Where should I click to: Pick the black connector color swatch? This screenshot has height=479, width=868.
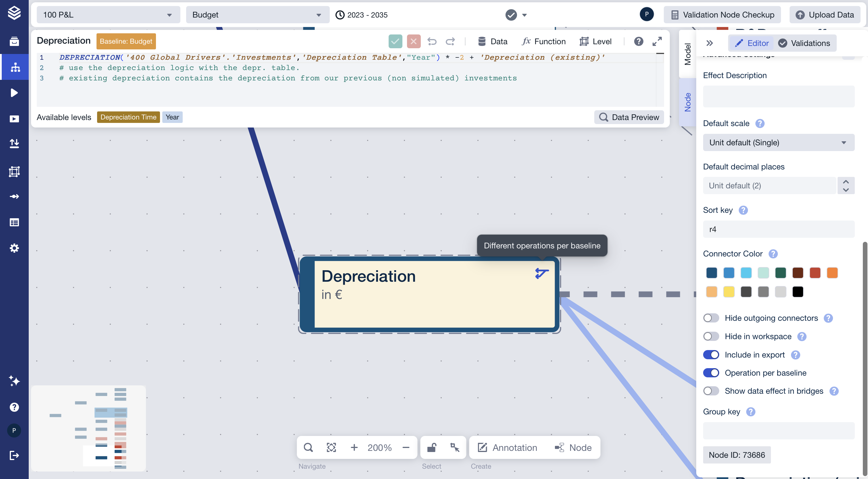798,292
